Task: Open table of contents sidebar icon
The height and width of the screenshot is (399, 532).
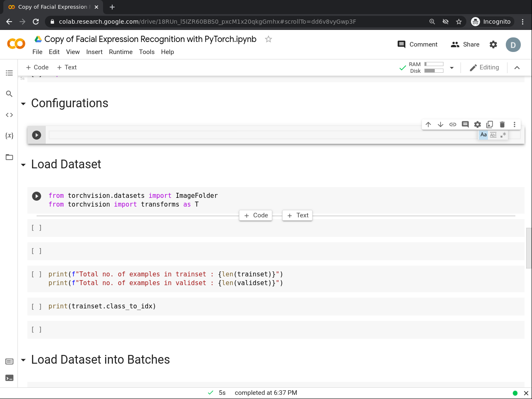Action: (x=9, y=73)
